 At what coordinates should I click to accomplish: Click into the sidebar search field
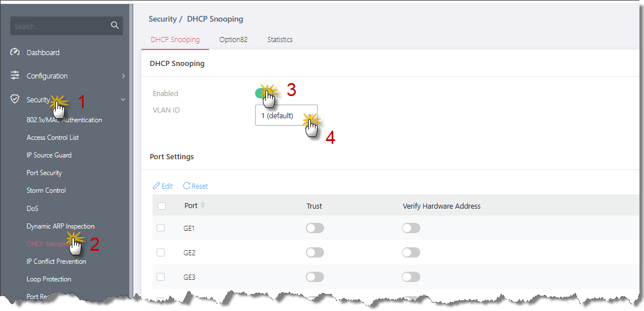[60, 26]
